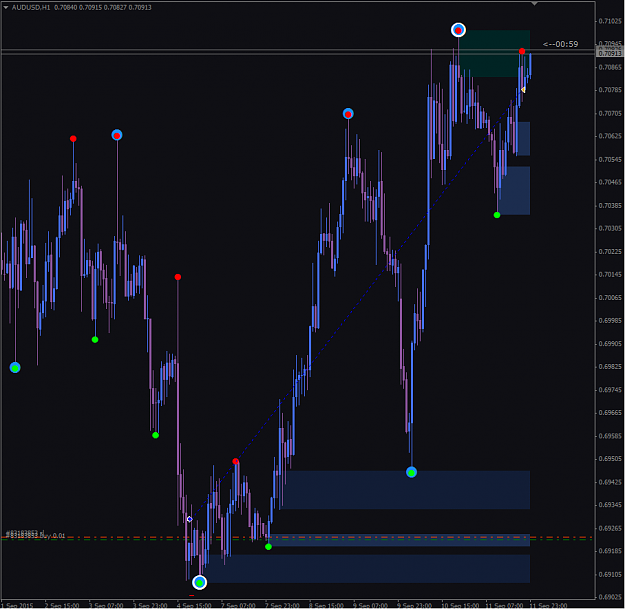Select the thin blue zone overlapping the order line
The image size is (625, 609).
click(399, 540)
